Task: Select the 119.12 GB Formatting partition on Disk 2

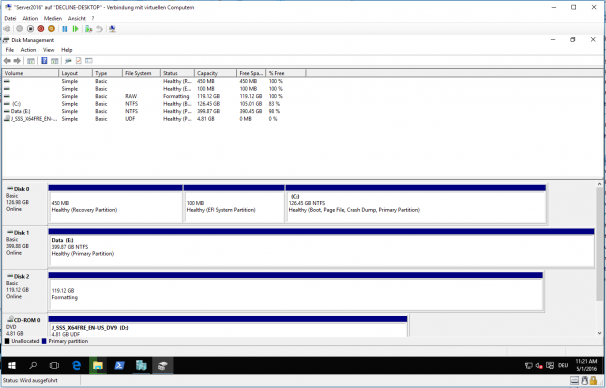Action: point(296,291)
